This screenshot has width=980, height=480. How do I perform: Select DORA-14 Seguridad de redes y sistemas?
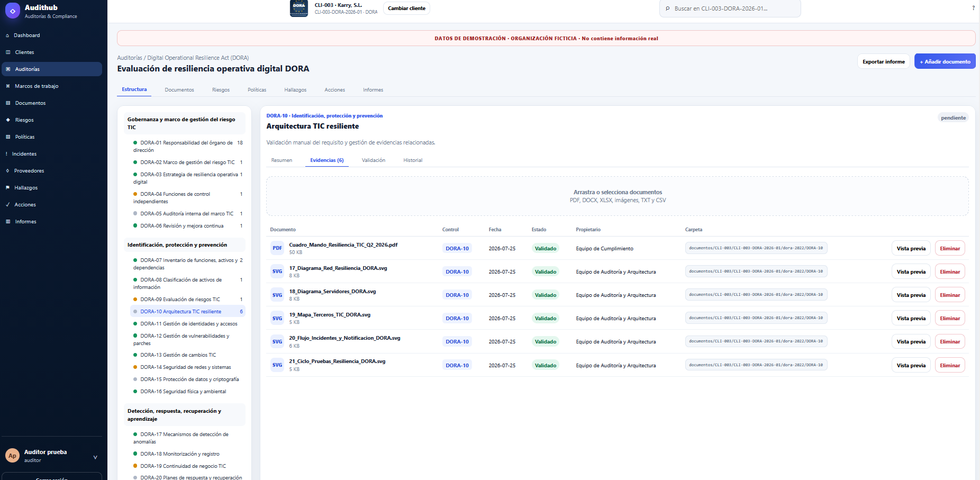pyautogui.click(x=188, y=367)
